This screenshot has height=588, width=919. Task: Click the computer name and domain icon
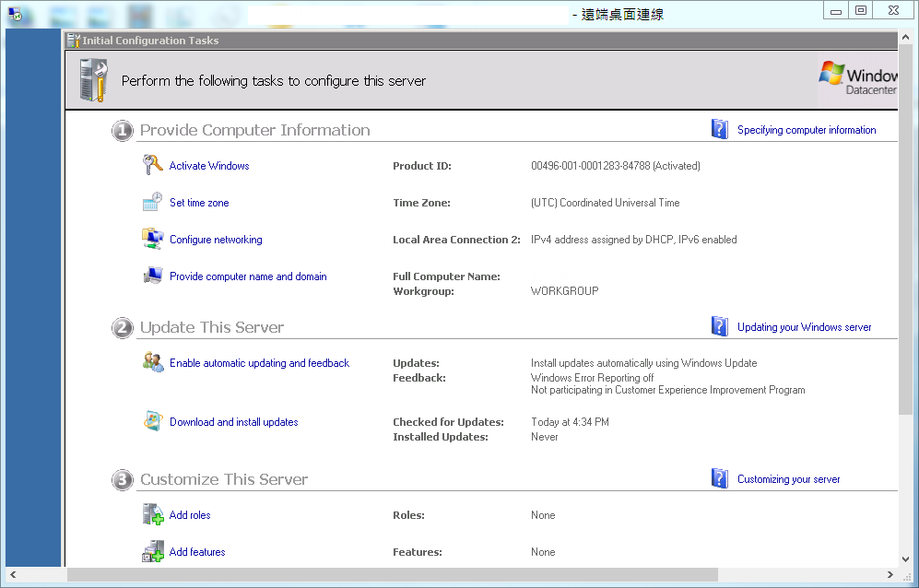152,276
